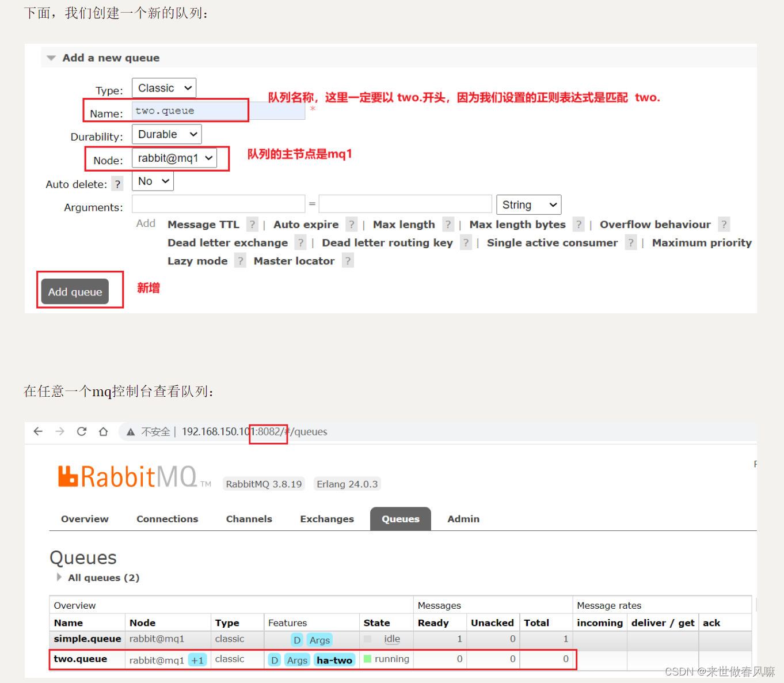
Task: Open Auto delete help question mark
Action: pyautogui.click(x=117, y=184)
